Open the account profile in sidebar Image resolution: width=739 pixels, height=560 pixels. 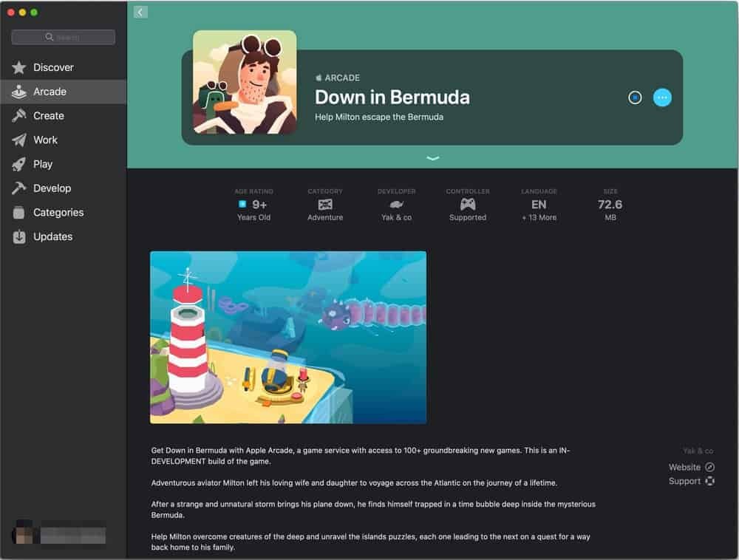click(x=59, y=533)
